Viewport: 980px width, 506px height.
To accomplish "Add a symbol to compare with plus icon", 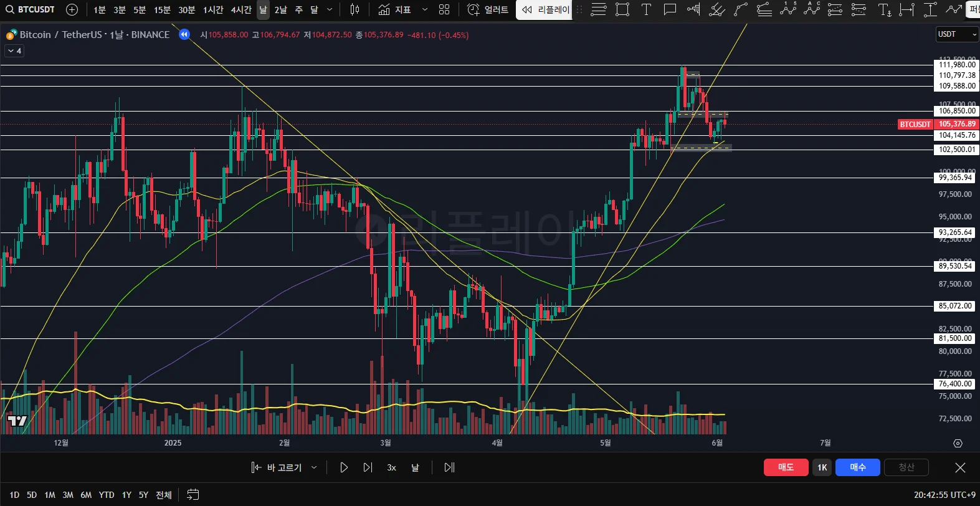I will click(72, 9).
